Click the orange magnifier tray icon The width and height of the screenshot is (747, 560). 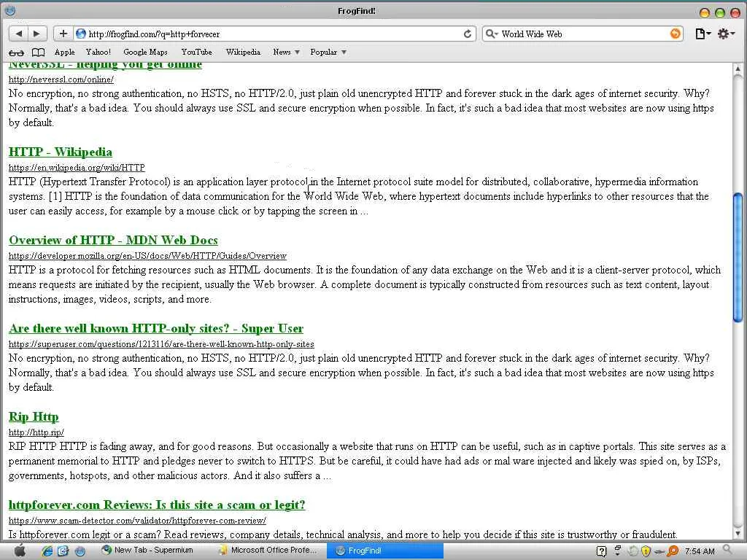pyautogui.click(x=673, y=551)
